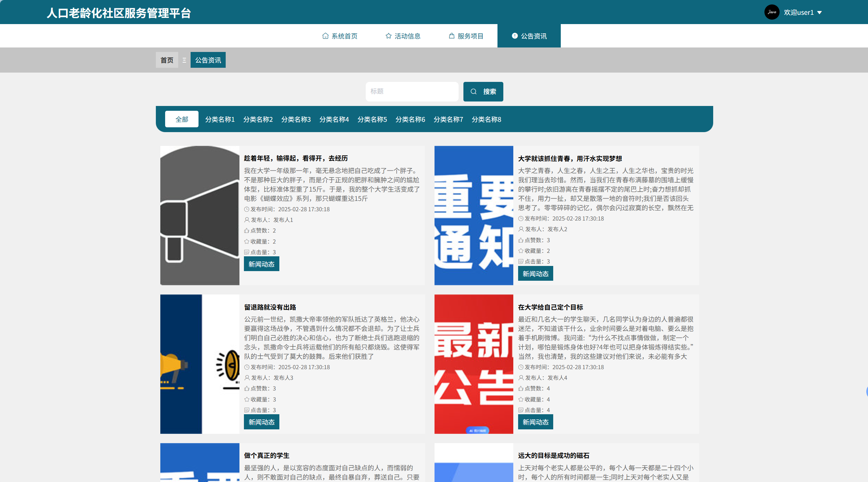Open the 系统首页 navigation tab

pyautogui.click(x=340, y=36)
